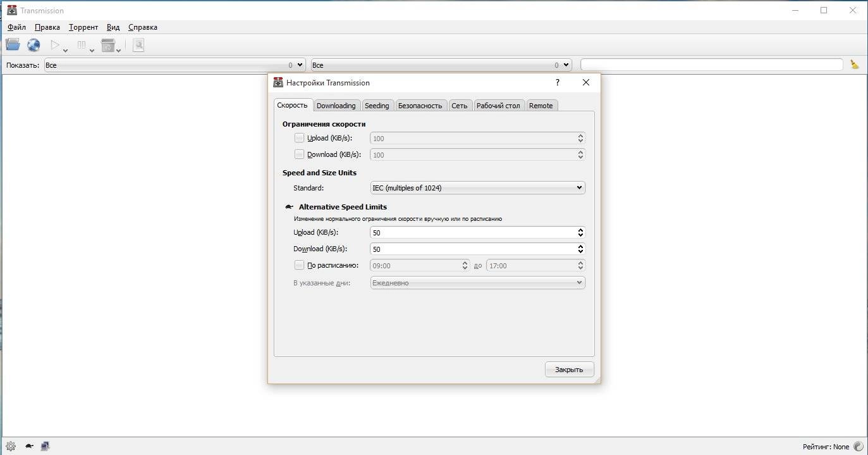Click the stepper arrows of alternative Upload limit
Image resolution: width=868 pixels, height=455 pixels.
(x=580, y=233)
